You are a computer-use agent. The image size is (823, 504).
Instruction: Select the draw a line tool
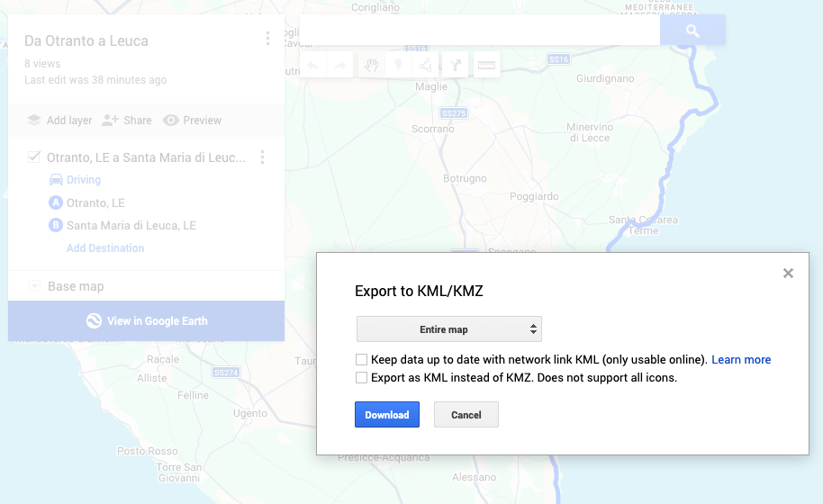tap(426, 65)
